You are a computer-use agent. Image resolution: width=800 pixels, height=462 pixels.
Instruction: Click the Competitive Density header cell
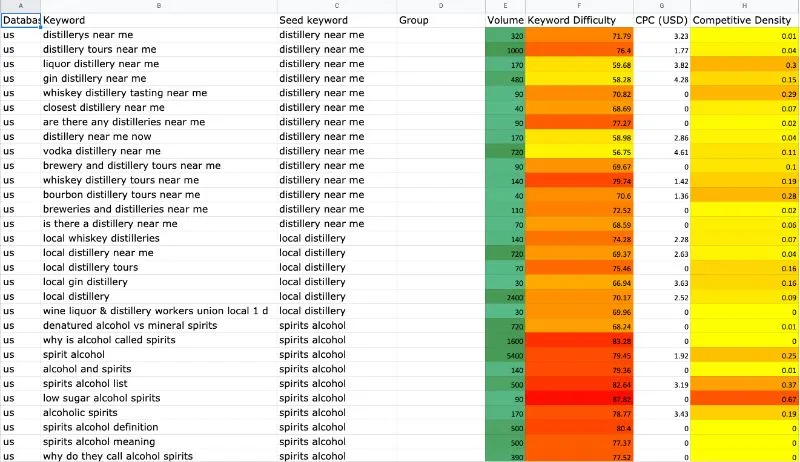pyautogui.click(x=744, y=20)
